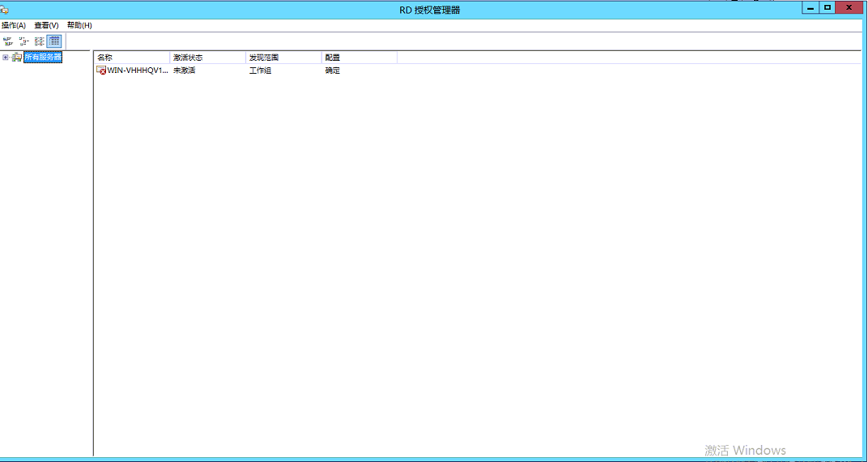Select 所有服务器 in the tree
Screen dimensions: 868x462
[43, 57]
